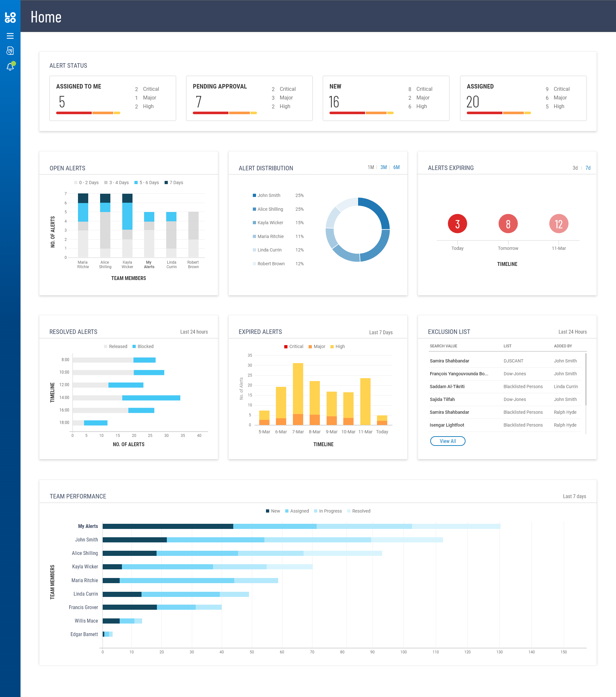The width and height of the screenshot is (616, 697).
Task: Switch Alerts Expiring to 7d view
Action: click(x=588, y=168)
